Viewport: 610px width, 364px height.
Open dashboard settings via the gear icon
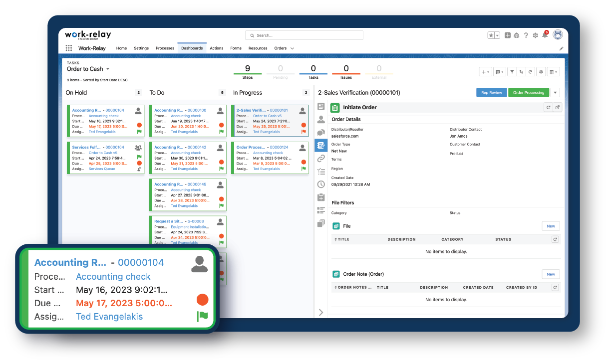[541, 71]
